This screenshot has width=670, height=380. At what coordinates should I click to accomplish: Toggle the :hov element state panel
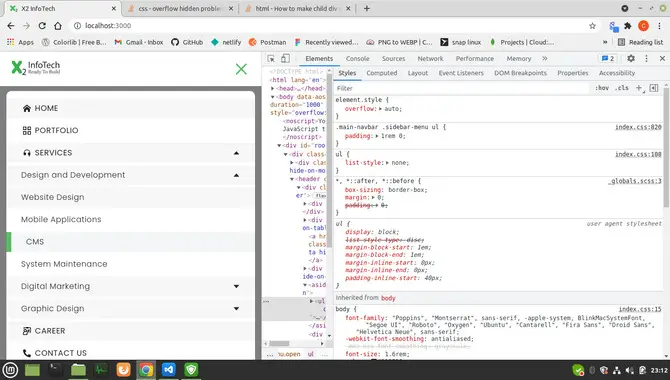602,88
